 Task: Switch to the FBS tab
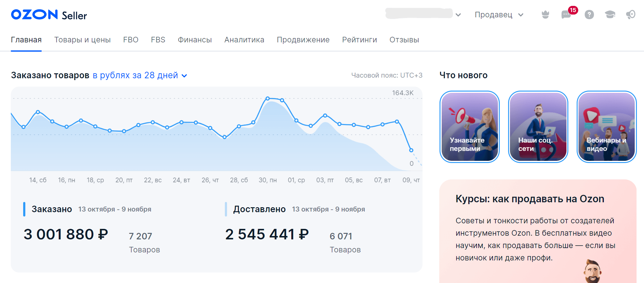click(158, 40)
